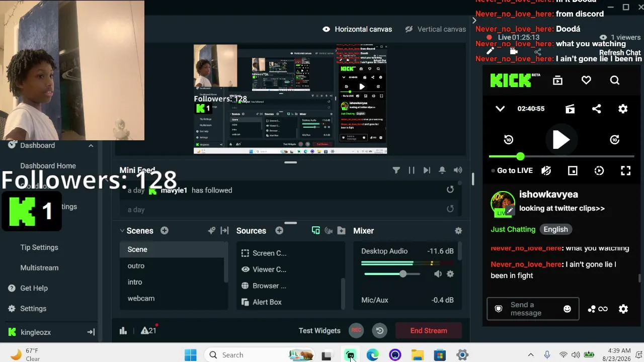
Task: Collapse the chat panel with the arrow
Action: point(474,21)
